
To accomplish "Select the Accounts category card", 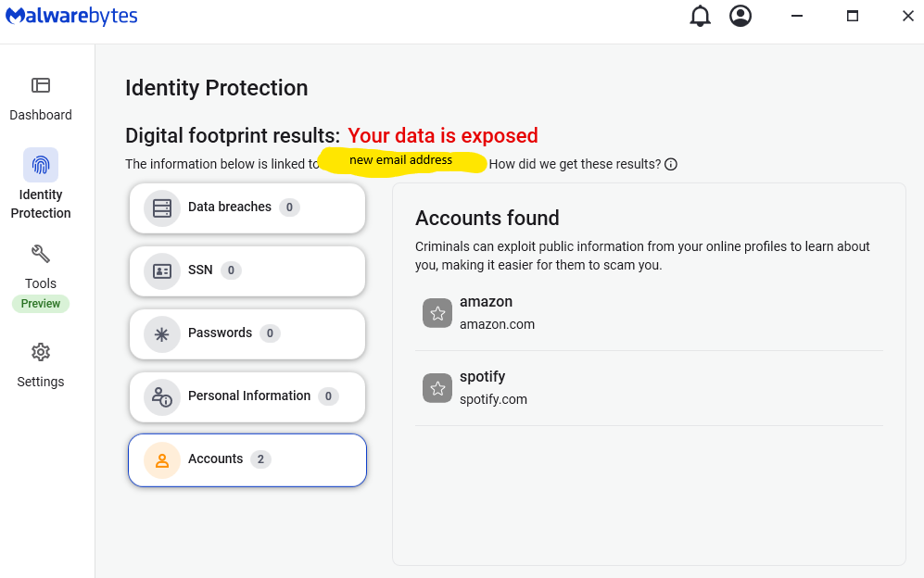I will (247, 459).
